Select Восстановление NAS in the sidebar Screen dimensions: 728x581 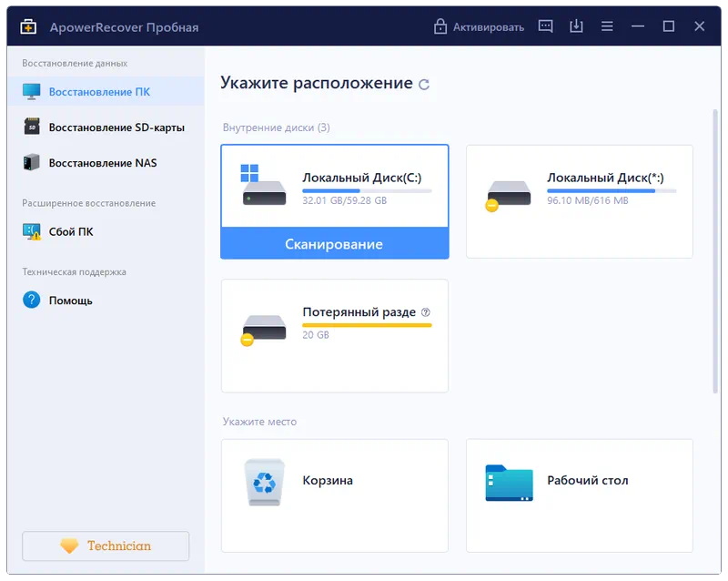[x=106, y=163]
